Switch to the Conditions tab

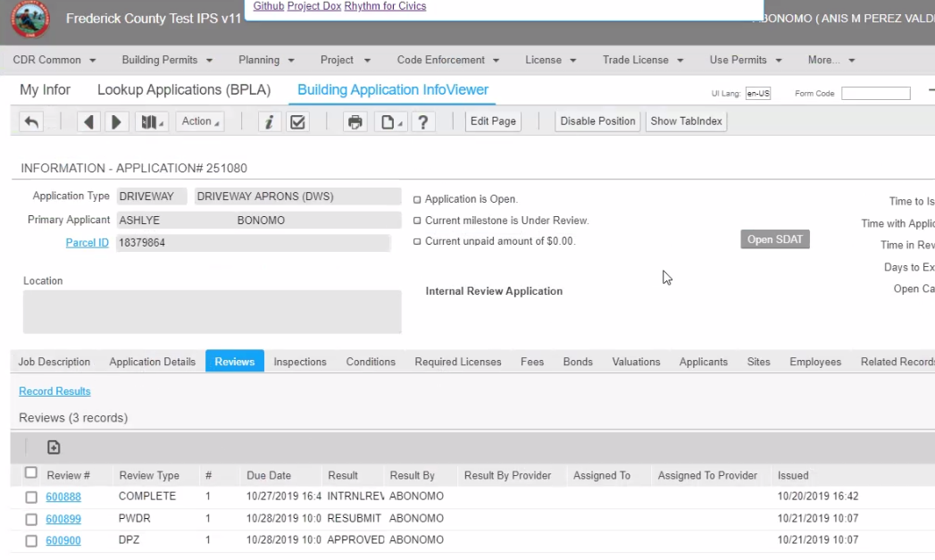click(x=371, y=362)
